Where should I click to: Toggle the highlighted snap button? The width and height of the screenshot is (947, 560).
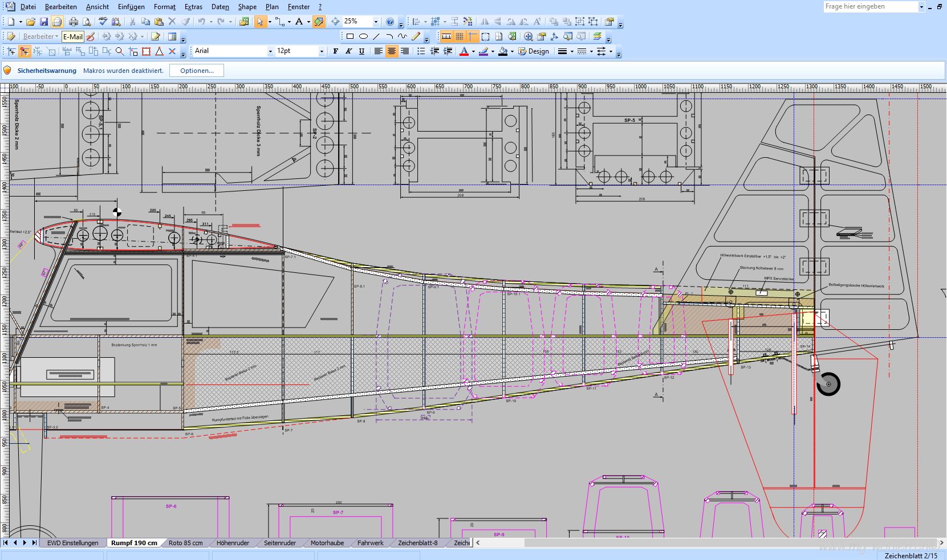(x=25, y=51)
